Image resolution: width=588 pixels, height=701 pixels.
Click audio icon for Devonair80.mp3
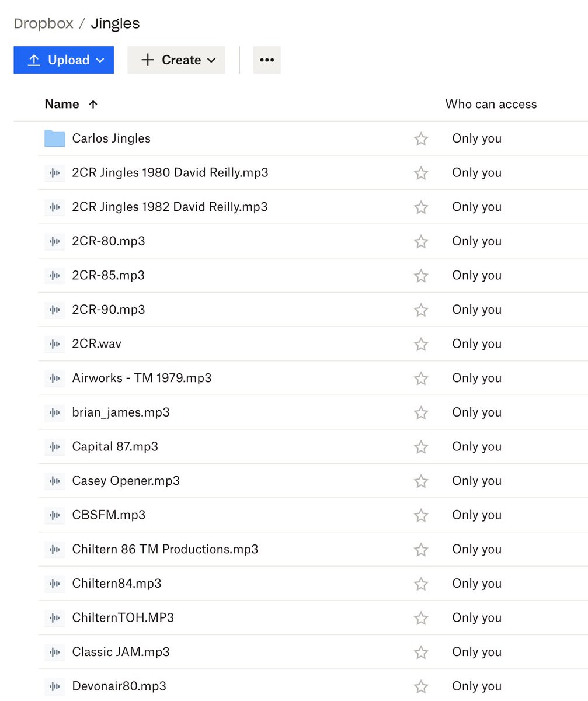(55, 686)
